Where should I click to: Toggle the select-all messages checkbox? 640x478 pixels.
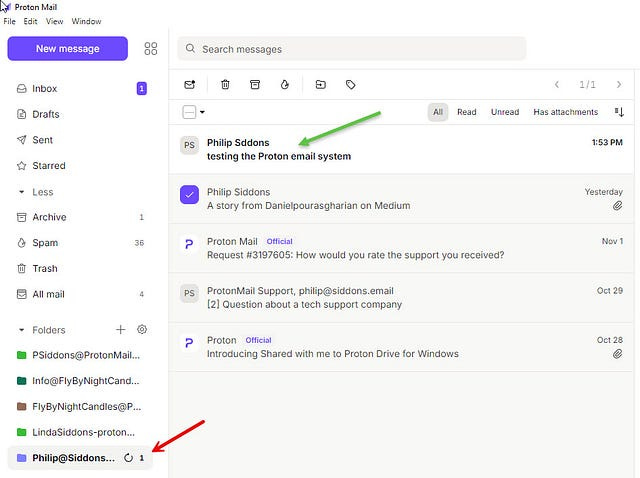click(189, 112)
